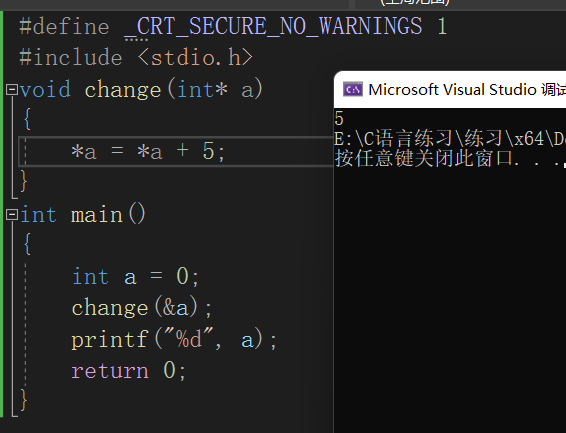Click the main function name
The image size is (566, 433).
click(97, 215)
